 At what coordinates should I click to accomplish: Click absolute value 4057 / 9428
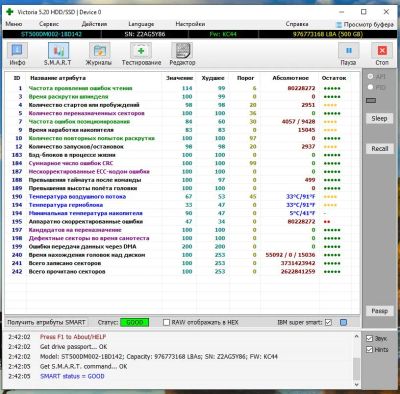[298, 121]
